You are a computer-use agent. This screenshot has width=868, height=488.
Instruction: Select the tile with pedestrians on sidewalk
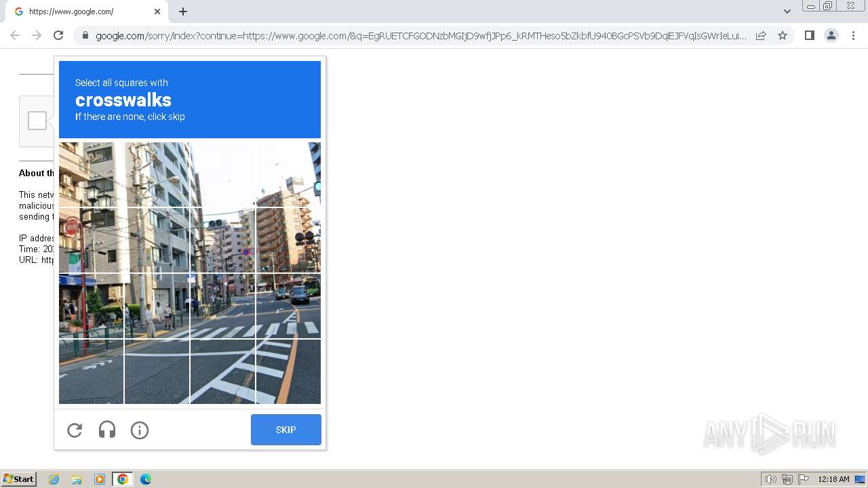pyautogui.click(x=157, y=306)
